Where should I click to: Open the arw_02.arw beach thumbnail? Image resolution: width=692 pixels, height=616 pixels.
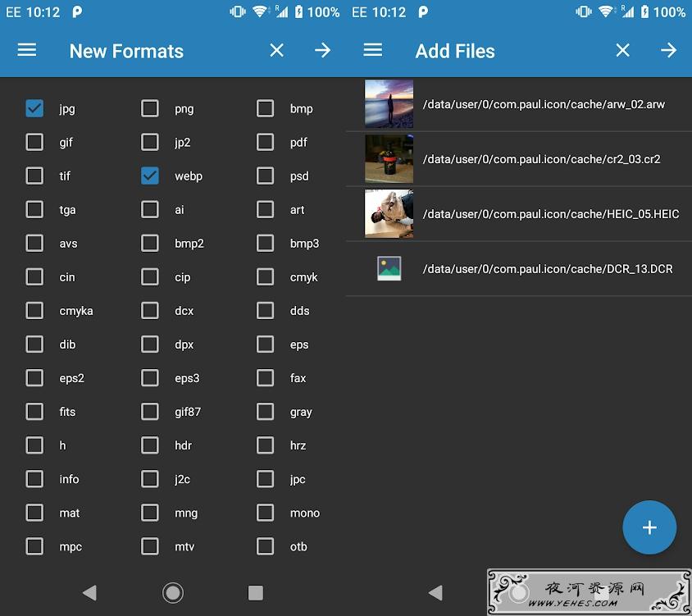[389, 104]
